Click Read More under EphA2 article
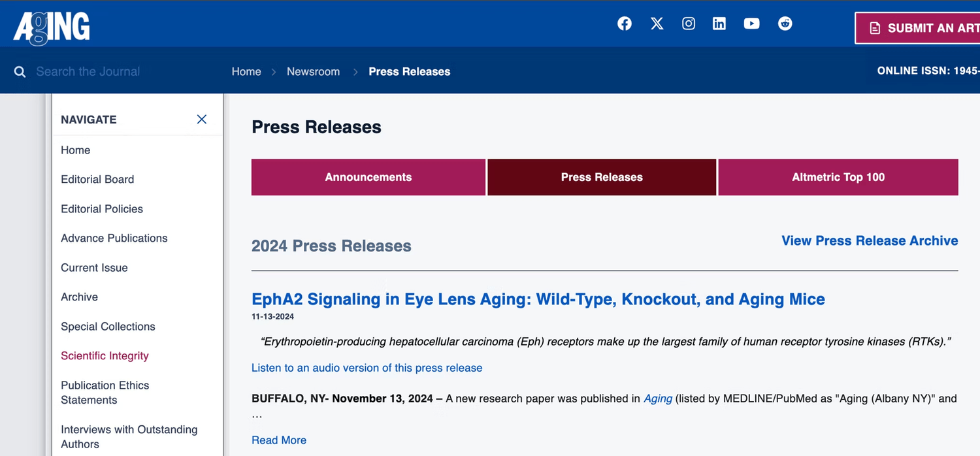This screenshot has width=980, height=456. click(x=279, y=440)
